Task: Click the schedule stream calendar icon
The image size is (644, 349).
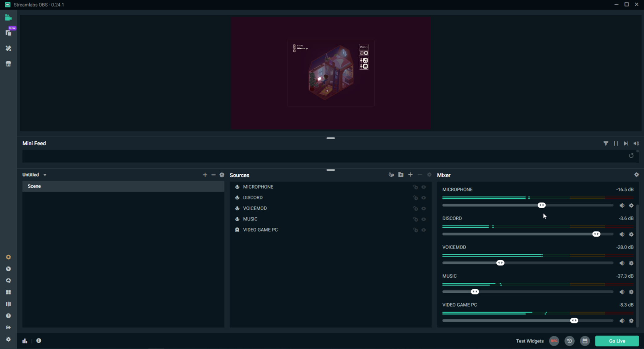Action: tap(585, 341)
